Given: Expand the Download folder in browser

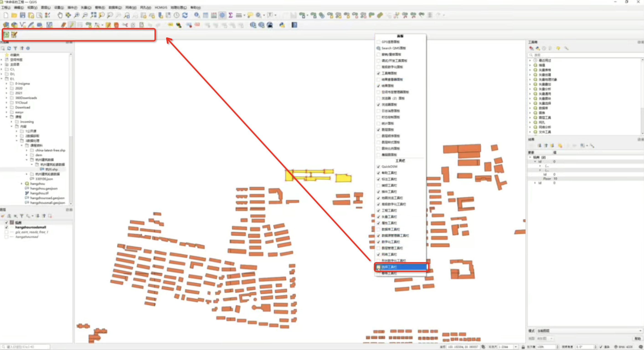Looking at the screenshot, I should coord(7,108).
